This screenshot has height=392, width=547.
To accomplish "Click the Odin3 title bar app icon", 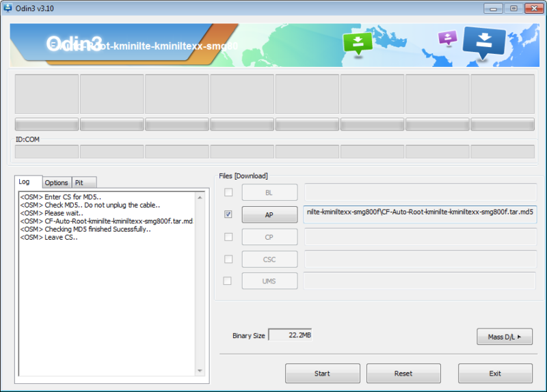I will click(x=8, y=8).
